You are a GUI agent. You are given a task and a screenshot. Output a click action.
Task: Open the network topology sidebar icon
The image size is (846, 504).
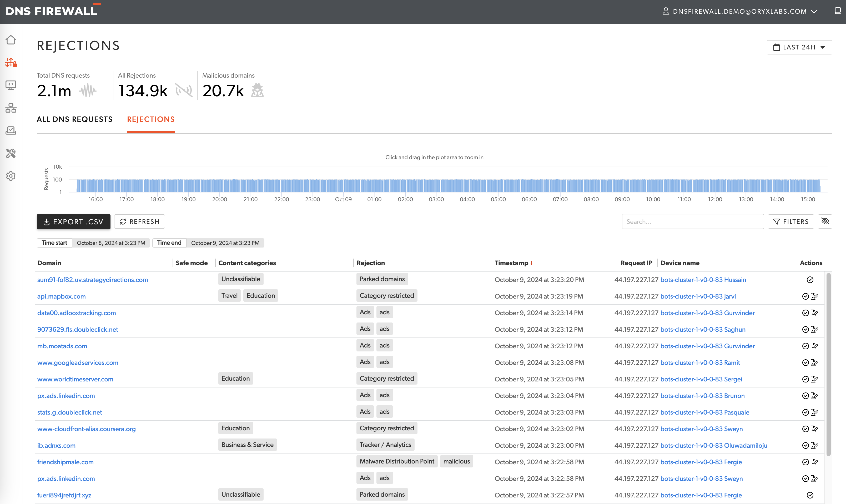pyautogui.click(x=11, y=108)
